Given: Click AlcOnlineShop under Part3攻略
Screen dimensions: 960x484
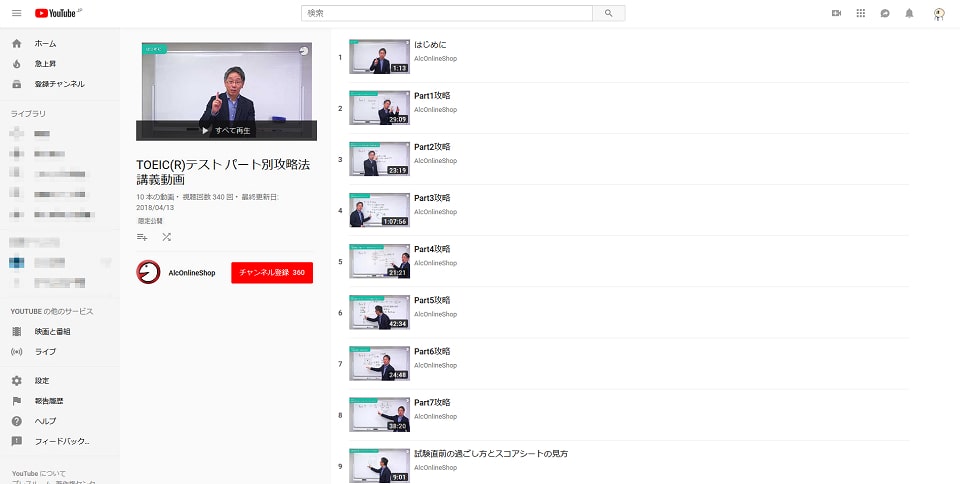Looking at the screenshot, I should coord(435,212).
